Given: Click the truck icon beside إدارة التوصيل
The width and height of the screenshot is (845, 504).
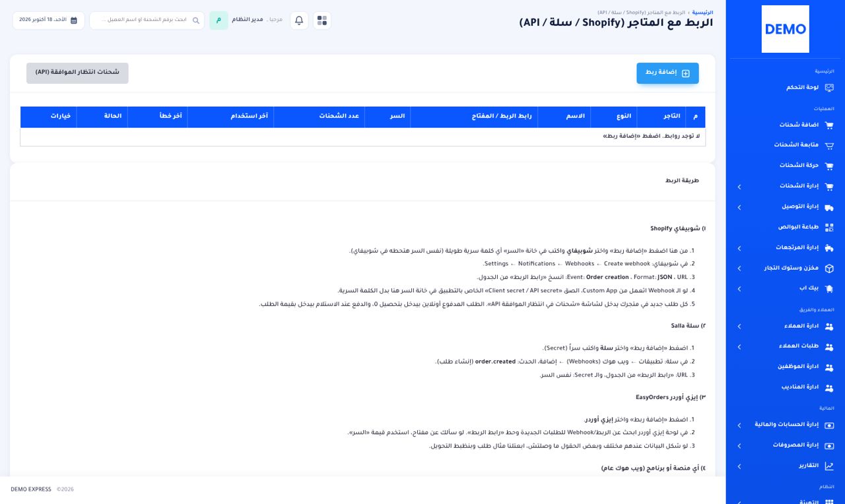Looking at the screenshot, I should [829, 207].
